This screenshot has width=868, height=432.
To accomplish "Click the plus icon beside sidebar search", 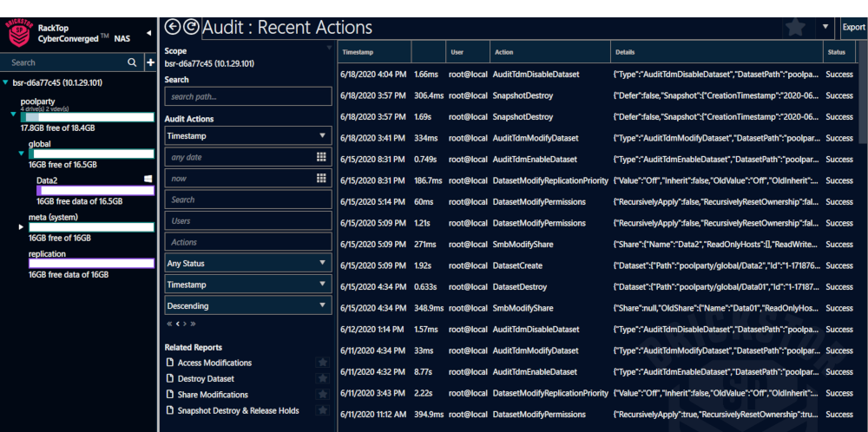I will (x=148, y=62).
